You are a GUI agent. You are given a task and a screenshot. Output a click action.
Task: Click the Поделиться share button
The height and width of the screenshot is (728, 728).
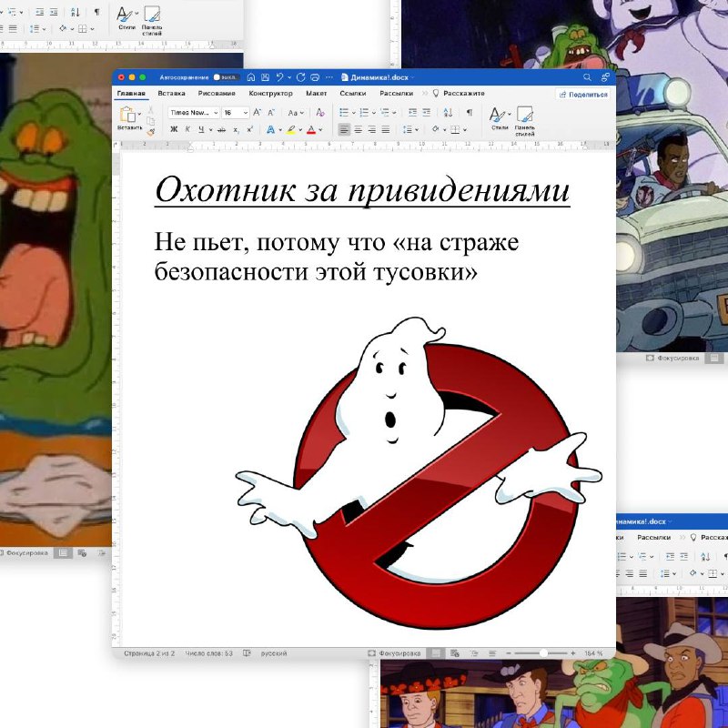coord(583,95)
